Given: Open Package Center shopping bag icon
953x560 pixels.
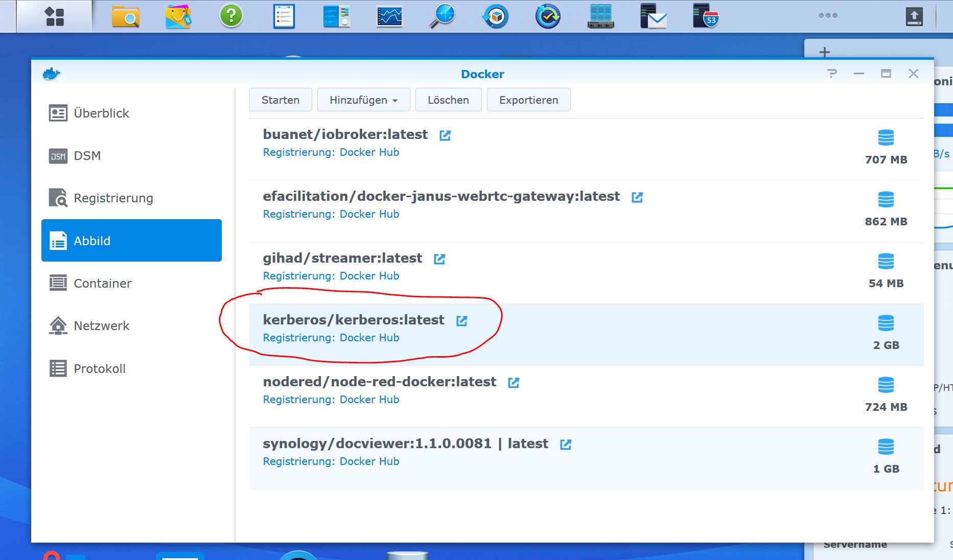Looking at the screenshot, I should click(x=178, y=16).
